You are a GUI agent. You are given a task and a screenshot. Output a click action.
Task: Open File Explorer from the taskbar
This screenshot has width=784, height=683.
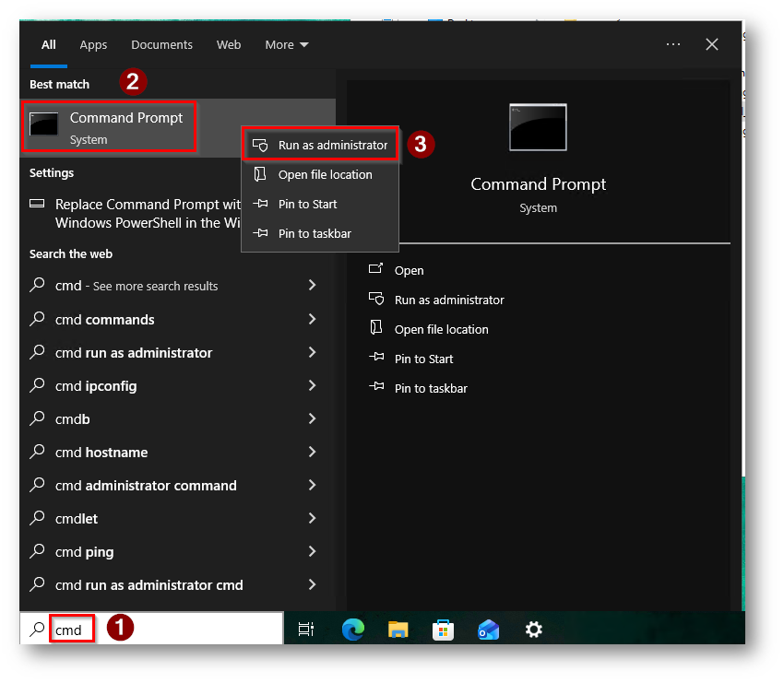click(x=398, y=630)
